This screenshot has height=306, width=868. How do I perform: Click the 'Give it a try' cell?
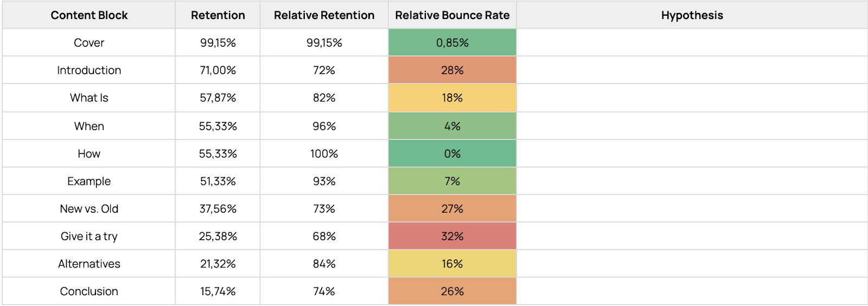[89, 237]
